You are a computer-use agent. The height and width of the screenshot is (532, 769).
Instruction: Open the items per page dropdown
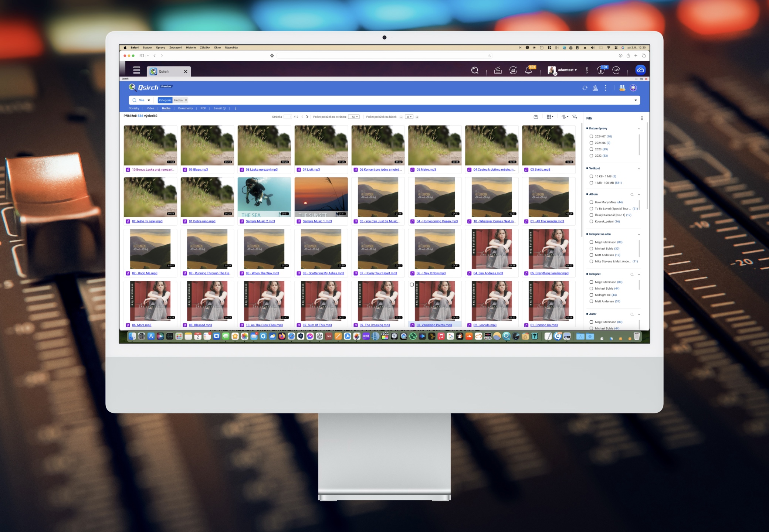(354, 117)
